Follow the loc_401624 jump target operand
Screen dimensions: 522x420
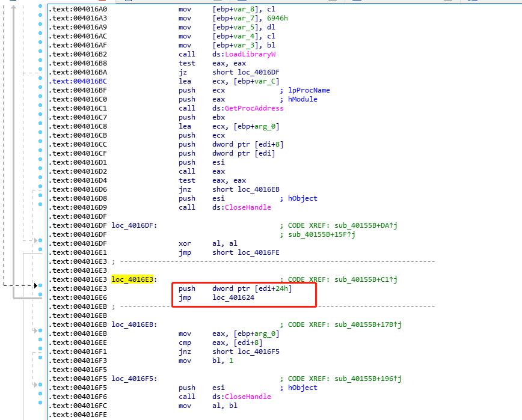pyautogui.click(x=237, y=297)
